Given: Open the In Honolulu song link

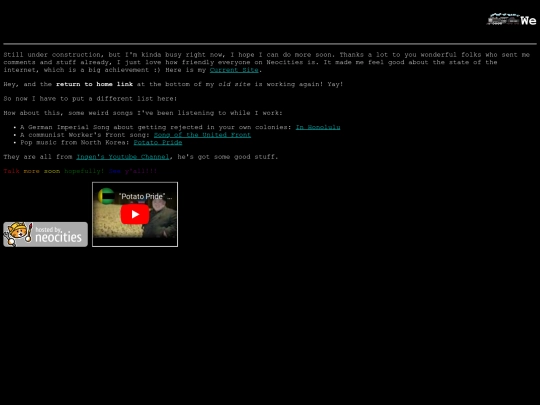Looking at the screenshot, I should pos(318,127).
